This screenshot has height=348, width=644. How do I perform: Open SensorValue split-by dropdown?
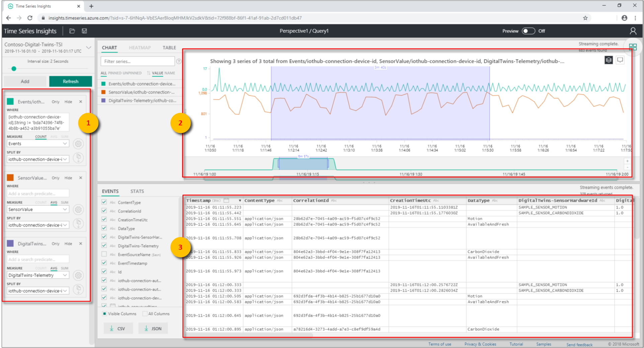(x=38, y=225)
